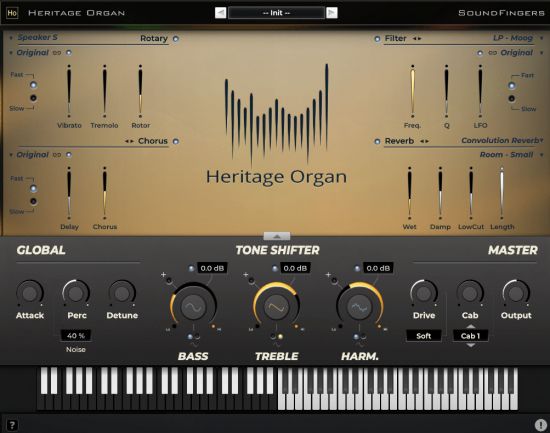Click the SoundFingers brand link
This screenshot has height=433, width=550.
click(501, 13)
